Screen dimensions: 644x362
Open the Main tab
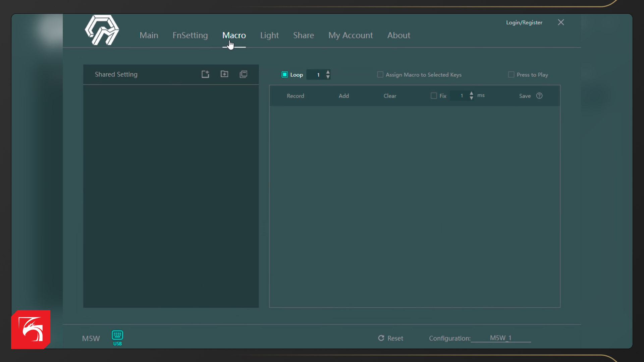(x=149, y=35)
